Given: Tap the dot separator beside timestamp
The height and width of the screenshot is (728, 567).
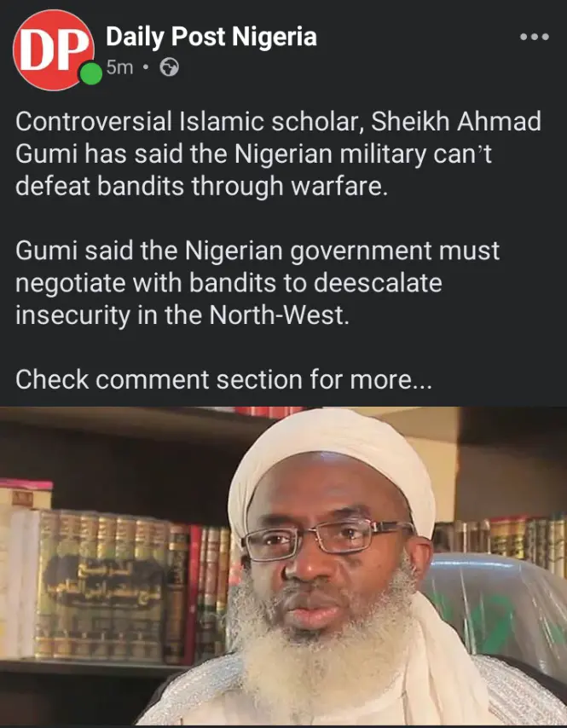Looking at the screenshot, I should 147,68.
